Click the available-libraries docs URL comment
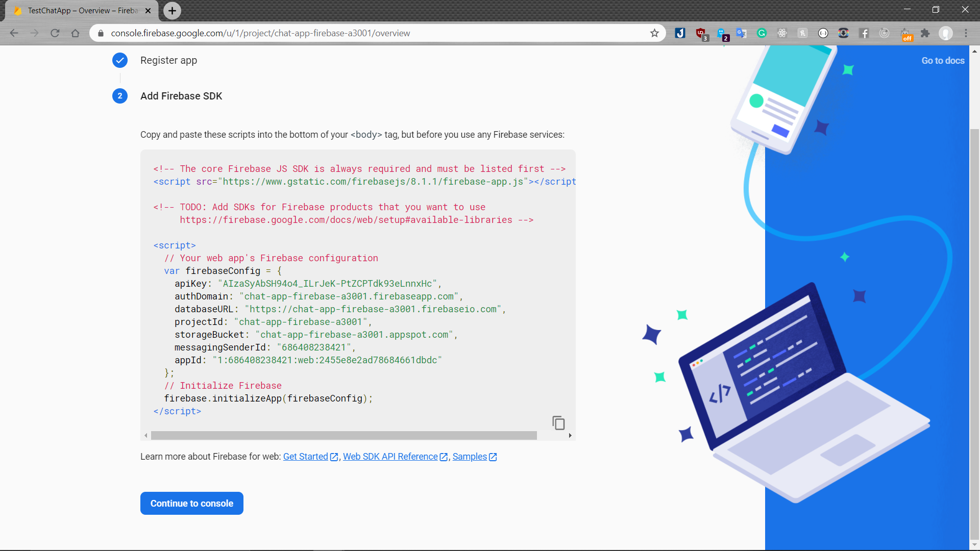The width and height of the screenshot is (980, 551). click(x=346, y=220)
